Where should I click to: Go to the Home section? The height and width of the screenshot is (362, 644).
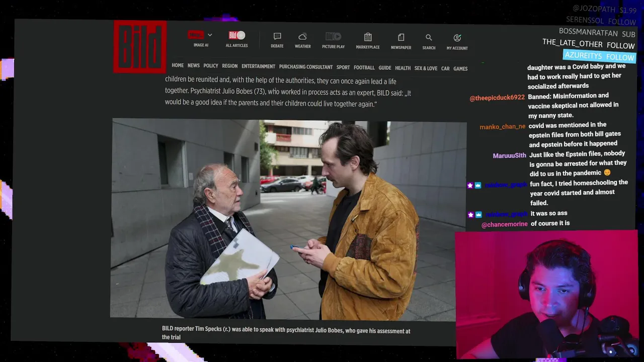tap(178, 65)
